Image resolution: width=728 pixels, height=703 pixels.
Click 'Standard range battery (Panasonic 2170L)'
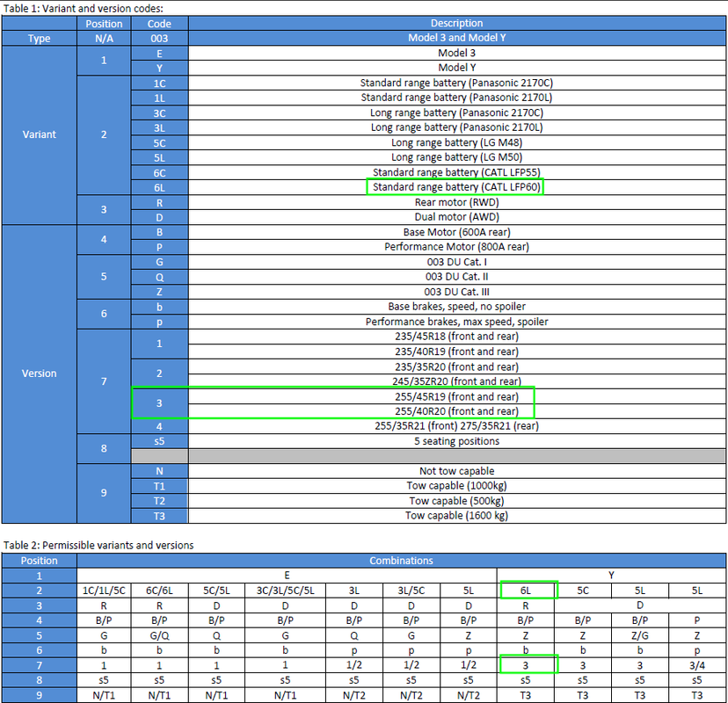(x=457, y=98)
